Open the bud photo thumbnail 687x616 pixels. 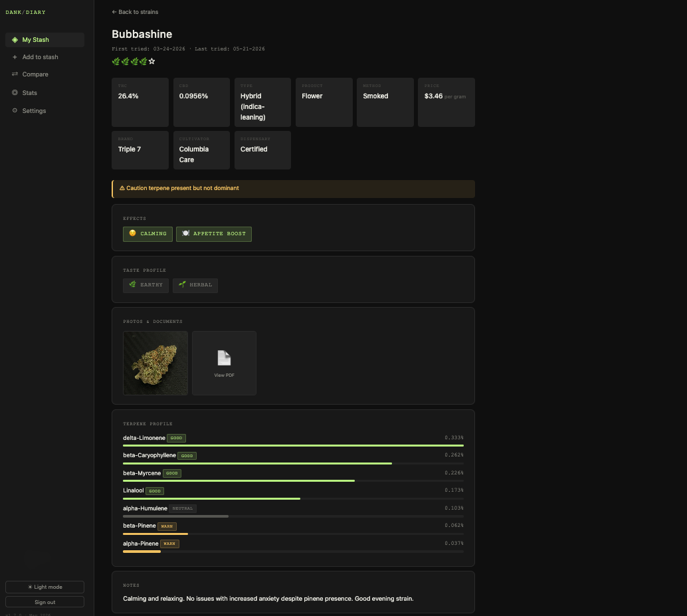point(155,363)
